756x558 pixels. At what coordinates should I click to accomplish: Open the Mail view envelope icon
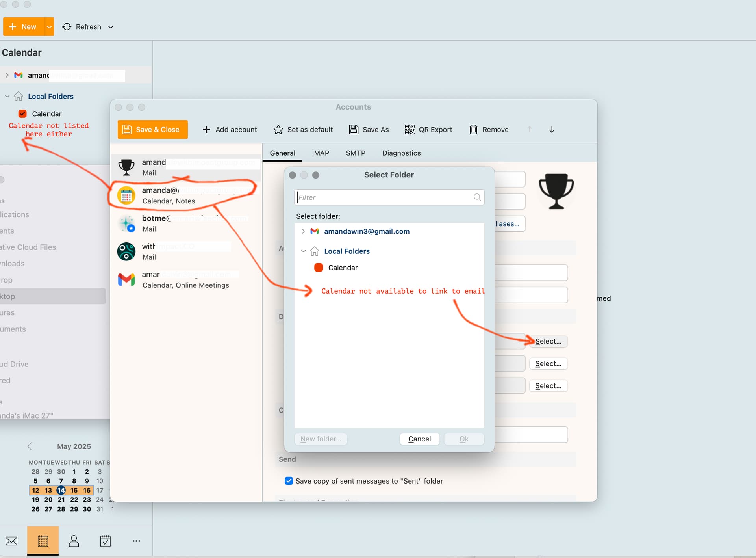(11, 541)
